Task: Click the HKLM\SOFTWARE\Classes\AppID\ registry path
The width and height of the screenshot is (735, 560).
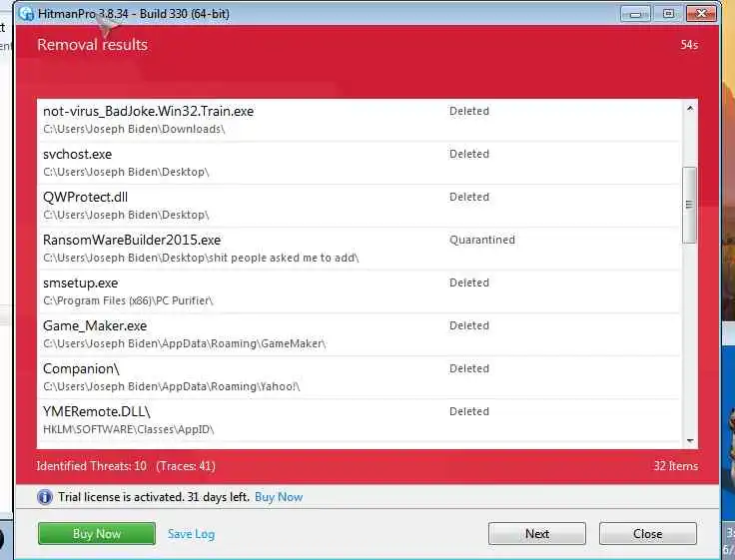Action: [x=129, y=429]
